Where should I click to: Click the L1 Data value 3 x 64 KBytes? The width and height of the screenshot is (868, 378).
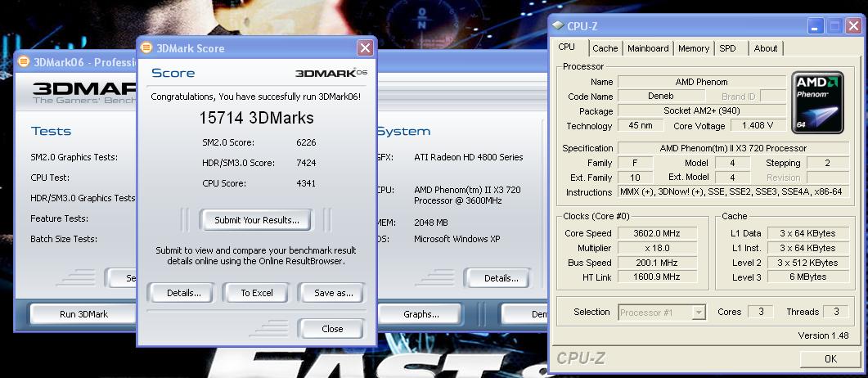[x=807, y=233]
